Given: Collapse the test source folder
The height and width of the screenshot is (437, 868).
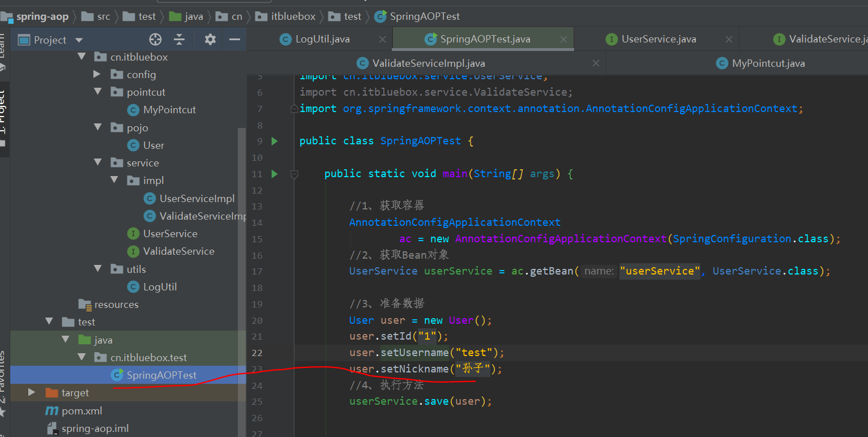Looking at the screenshot, I should [x=49, y=322].
